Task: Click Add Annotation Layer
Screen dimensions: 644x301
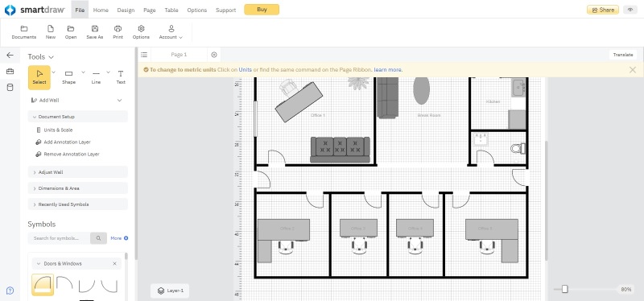Action: click(63, 142)
